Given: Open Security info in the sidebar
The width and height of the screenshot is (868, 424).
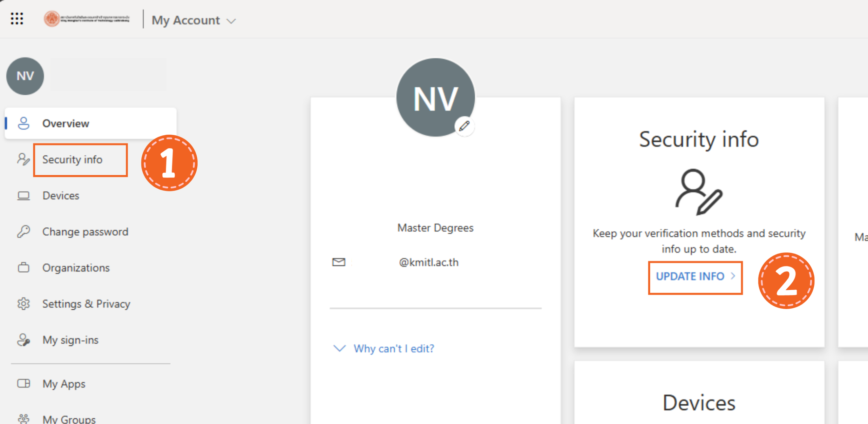Looking at the screenshot, I should click(x=72, y=159).
